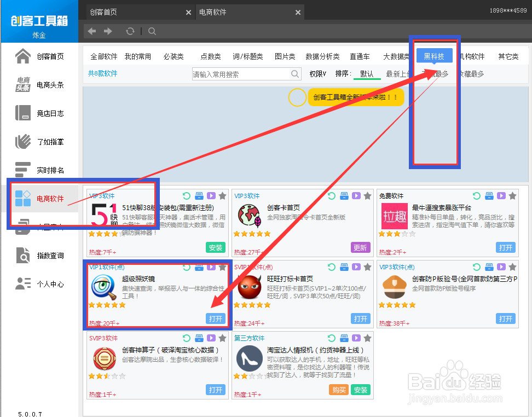
Task: Select the 直通车 category tab
Action: point(360,56)
